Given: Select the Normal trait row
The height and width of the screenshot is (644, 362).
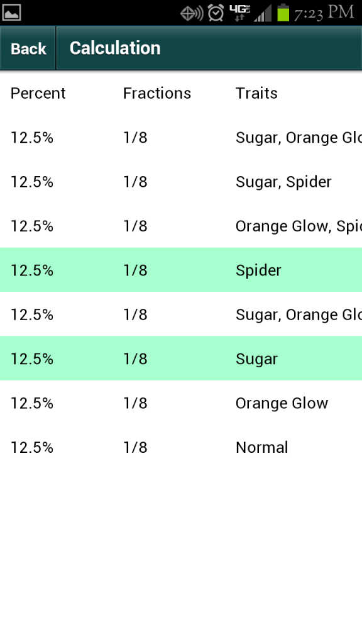Looking at the screenshot, I should [x=181, y=447].
